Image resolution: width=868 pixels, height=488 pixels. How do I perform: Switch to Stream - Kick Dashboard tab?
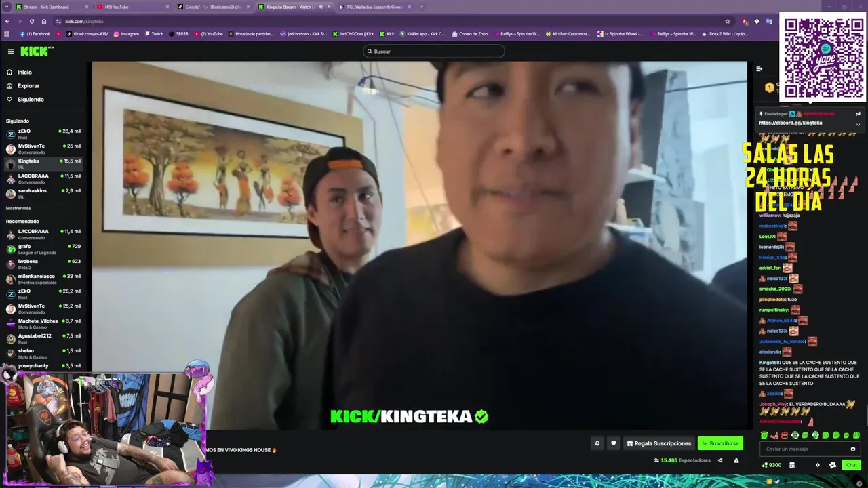pos(51,7)
